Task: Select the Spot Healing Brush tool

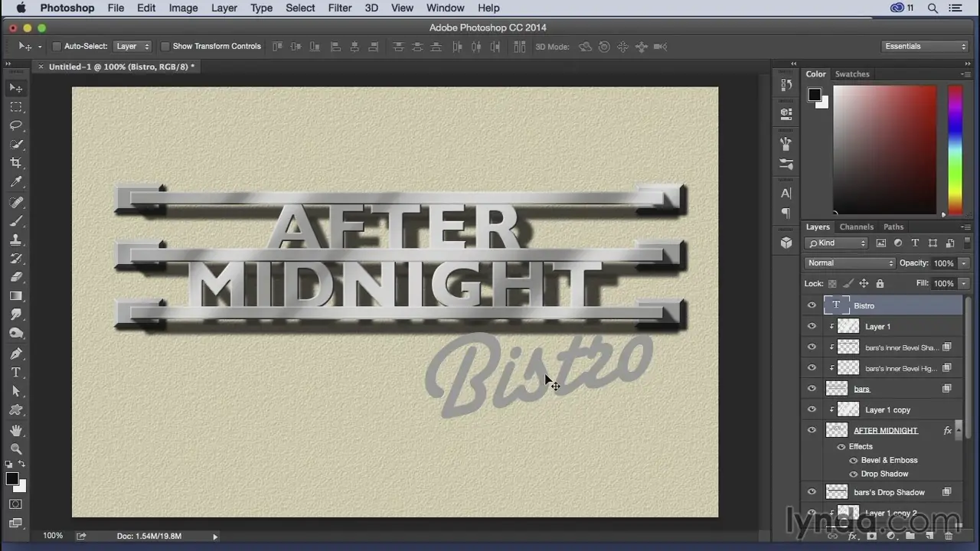Action: pos(16,203)
